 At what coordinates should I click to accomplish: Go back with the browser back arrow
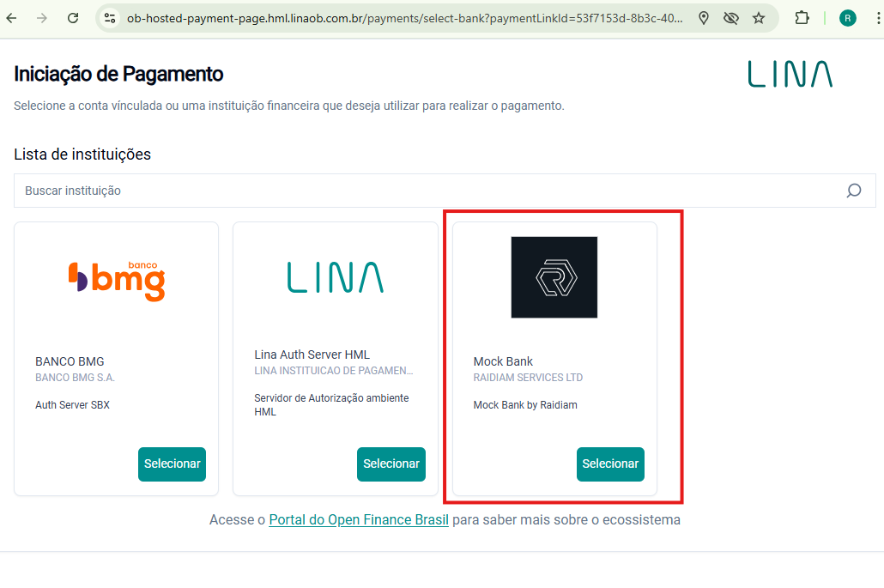point(11,18)
